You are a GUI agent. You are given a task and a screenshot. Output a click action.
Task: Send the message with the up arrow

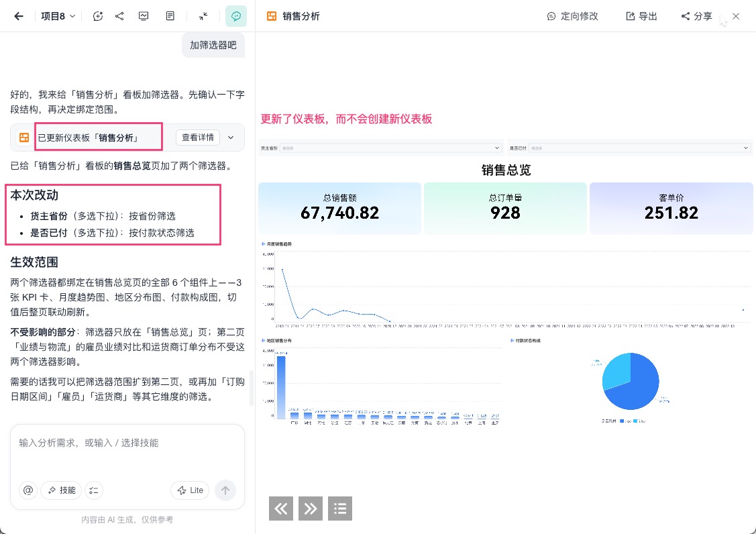[225, 490]
